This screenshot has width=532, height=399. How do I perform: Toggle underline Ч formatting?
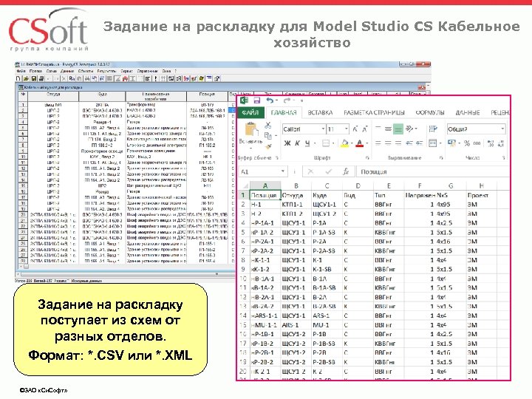coord(307,143)
